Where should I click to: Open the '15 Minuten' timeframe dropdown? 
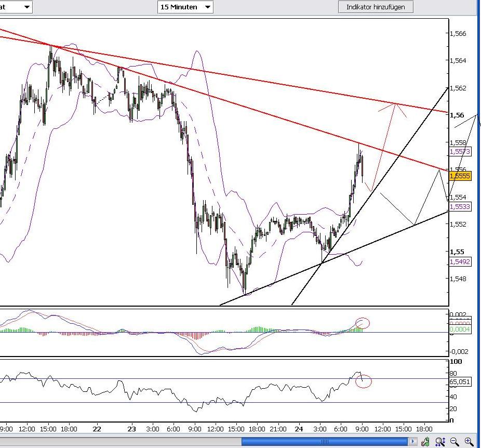coord(185,7)
